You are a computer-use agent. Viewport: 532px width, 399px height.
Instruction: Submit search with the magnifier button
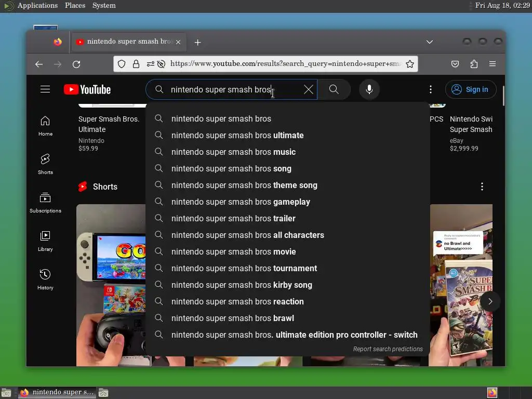click(x=334, y=89)
